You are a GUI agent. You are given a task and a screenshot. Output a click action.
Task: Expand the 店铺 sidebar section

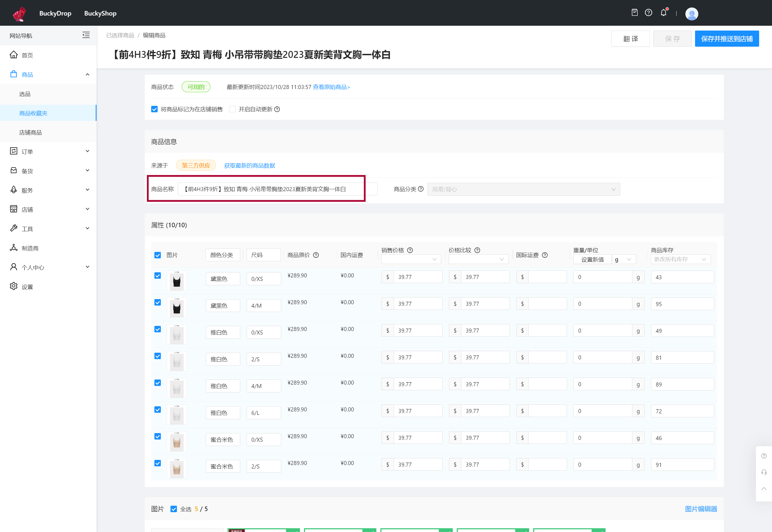coord(87,209)
